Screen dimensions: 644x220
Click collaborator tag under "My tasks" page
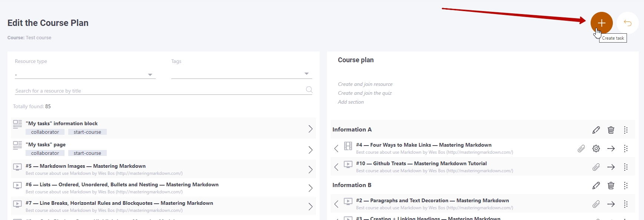pos(45,153)
